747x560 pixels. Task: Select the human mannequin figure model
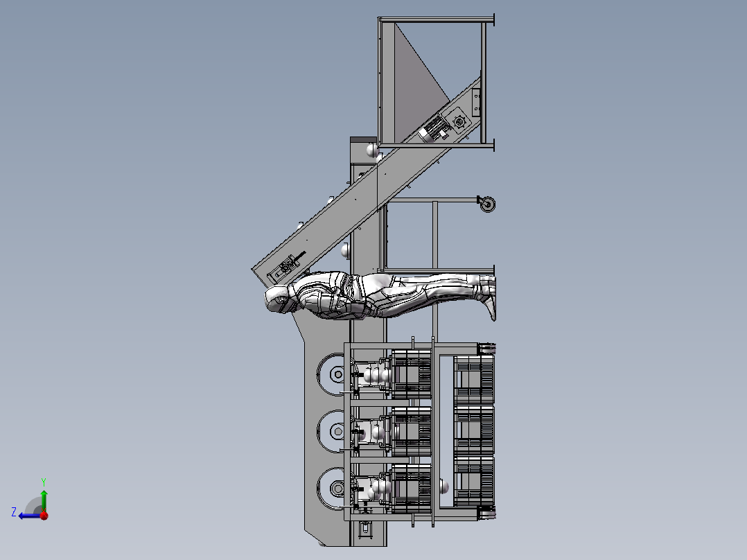tap(380, 296)
